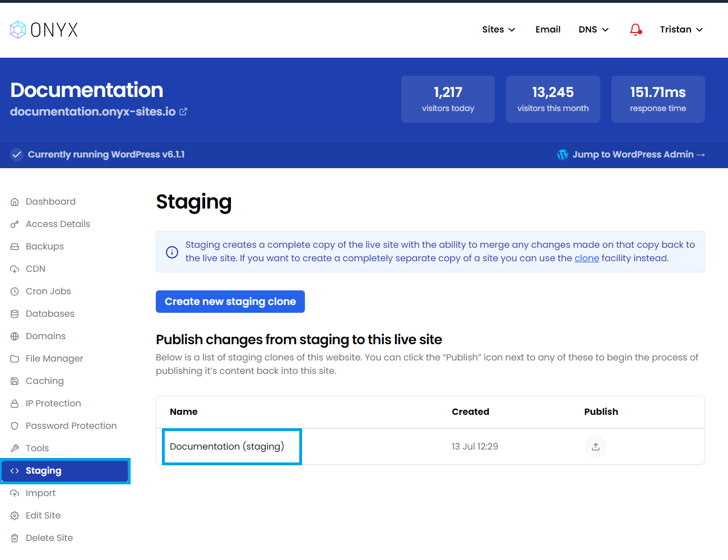The height and width of the screenshot is (560, 728).
Task: Click the Caching save icon
Action: (x=15, y=381)
